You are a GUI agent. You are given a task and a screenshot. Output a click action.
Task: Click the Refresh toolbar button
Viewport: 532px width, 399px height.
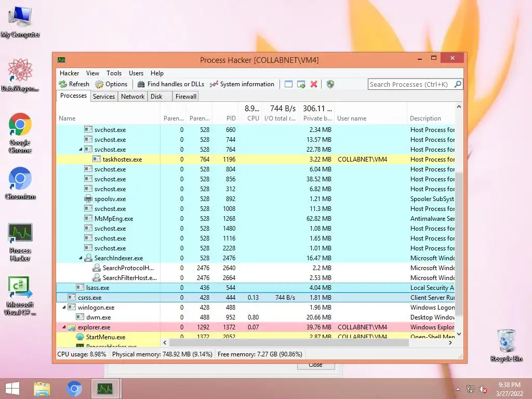74,84
